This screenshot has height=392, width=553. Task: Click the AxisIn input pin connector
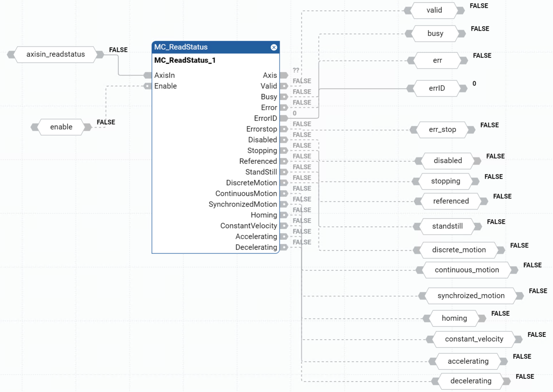coord(148,75)
